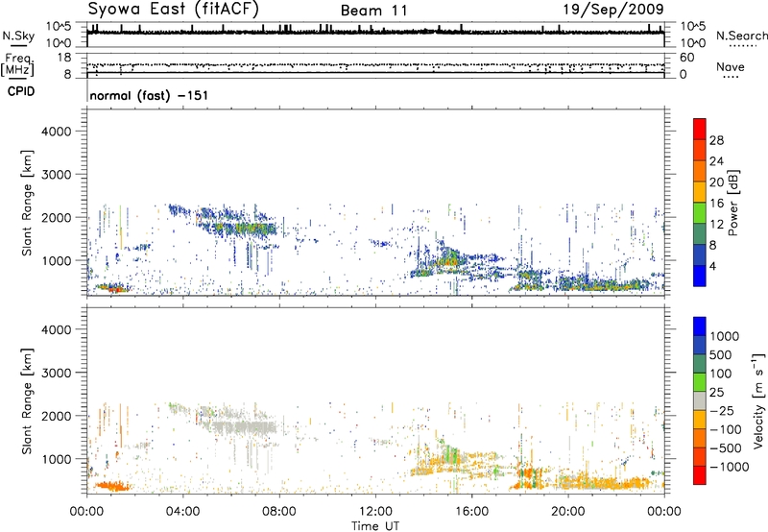Pick the bright blue bottom Power colorbar segment
Image resolution: width=768 pixels, height=532 pixels.
(x=700, y=277)
